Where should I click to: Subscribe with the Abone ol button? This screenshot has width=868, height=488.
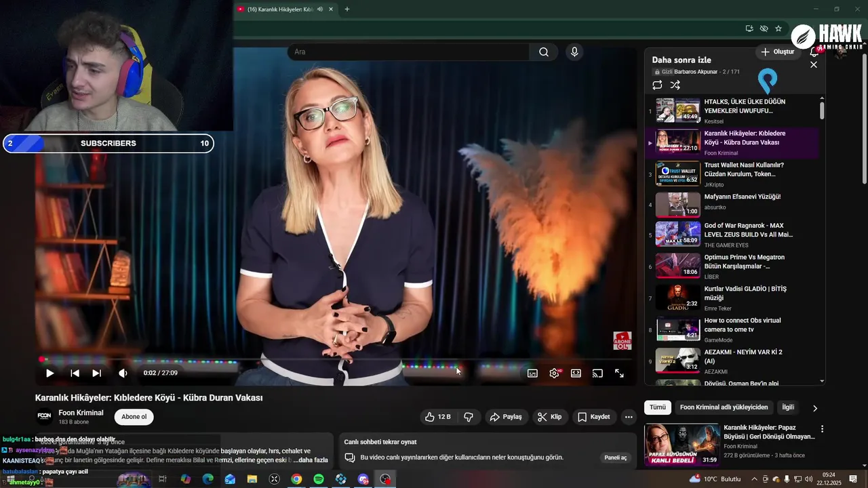pyautogui.click(x=134, y=417)
